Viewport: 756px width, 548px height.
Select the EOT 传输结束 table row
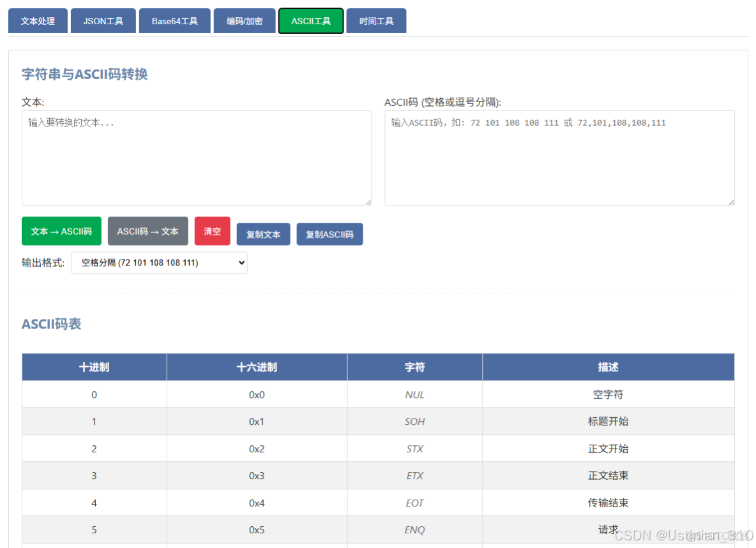tap(378, 502)
